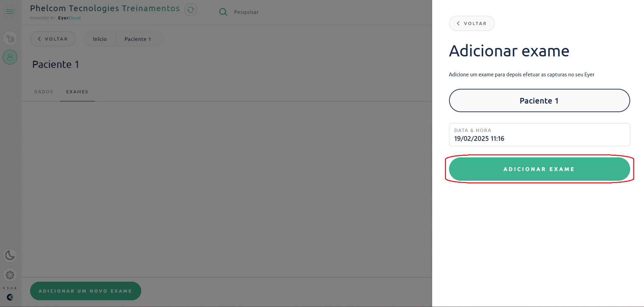Click the Data & Hora field

(x=539, y=135)
